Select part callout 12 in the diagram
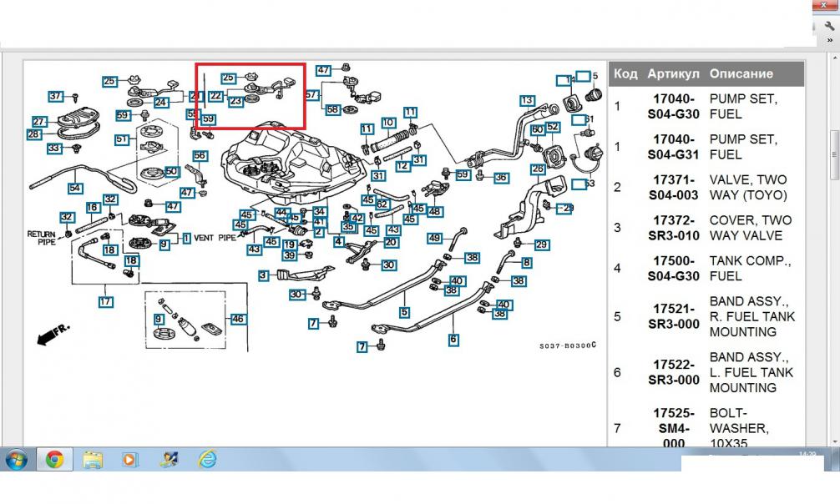The width and height of the screenshot is (840, 504). 402,166
